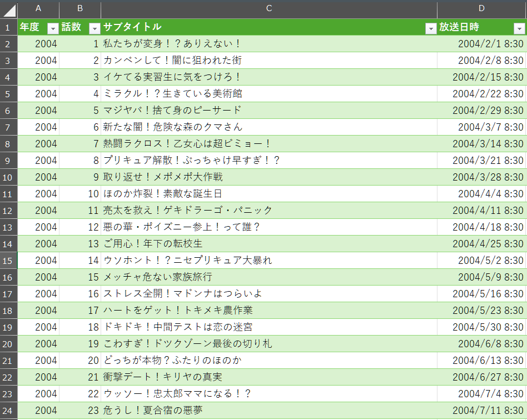The height and width of the screenshot is (420, 527).
Task: Open the 年度 filter dropdown
Action: [x=53, y=28]
